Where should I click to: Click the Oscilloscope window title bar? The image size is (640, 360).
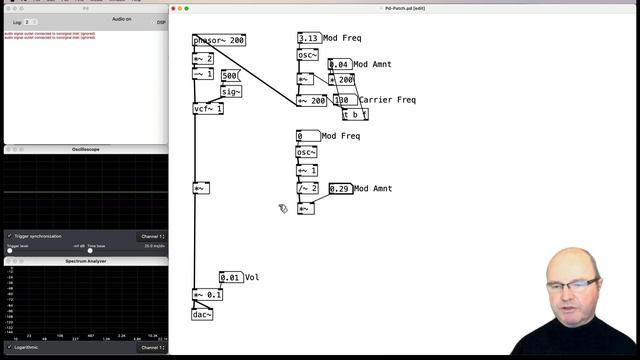click(86, 149)
